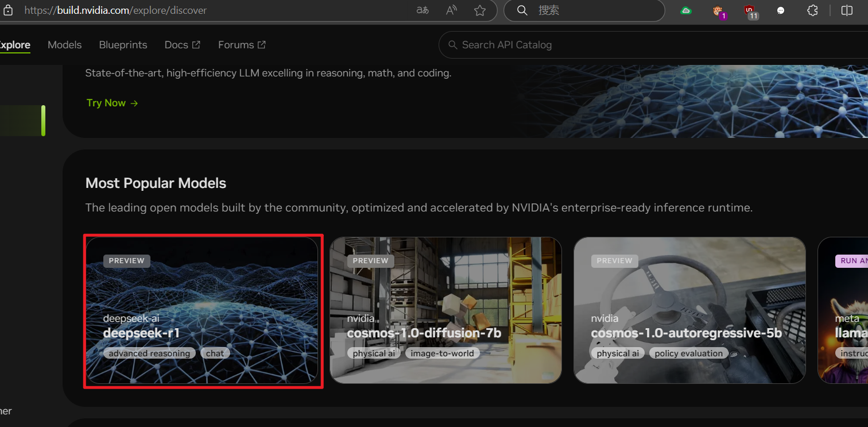This screenshot has height=427, width=868.
Task: Open the cosmos-1.0-diffusion-7b model card
Action: point(445,310)
